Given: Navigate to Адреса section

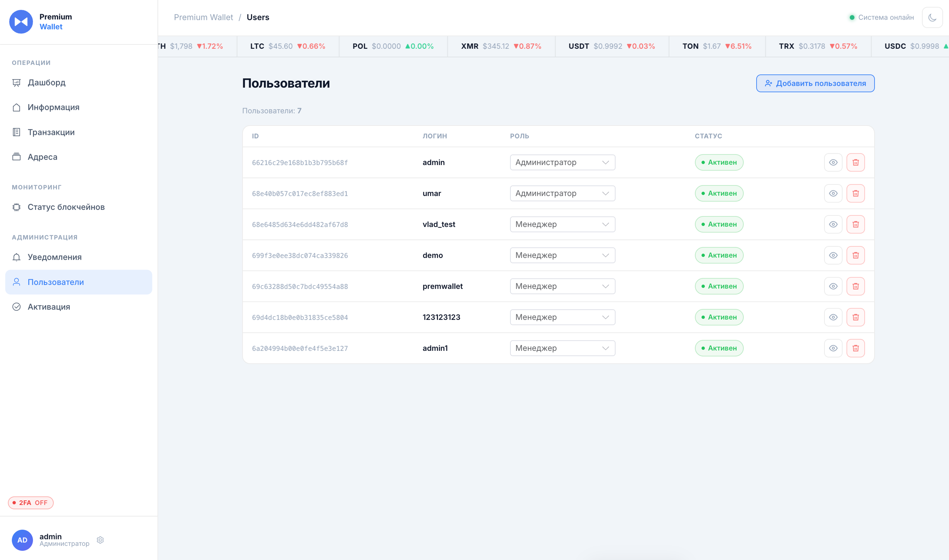Looking at the screenshot, I should tap(78, 157).
